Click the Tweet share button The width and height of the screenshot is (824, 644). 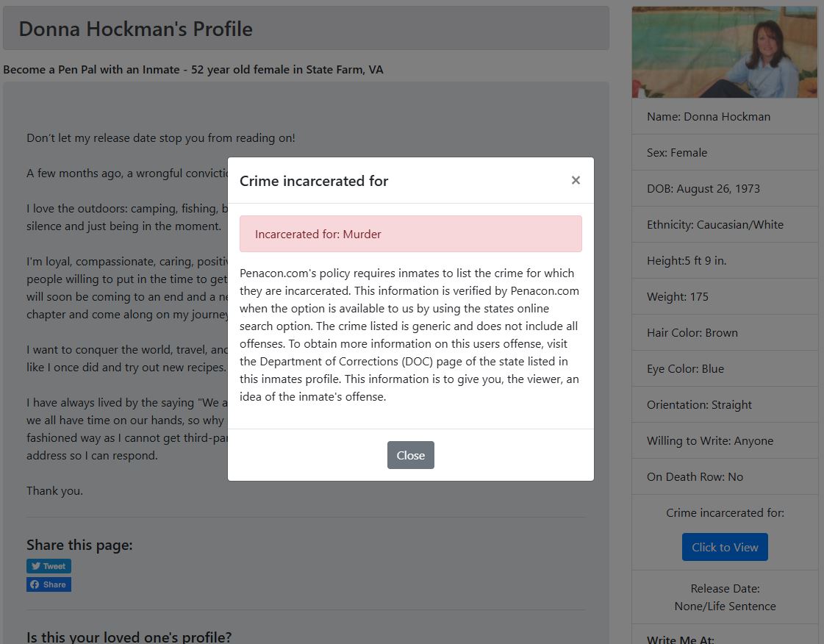tap(49, 566)
